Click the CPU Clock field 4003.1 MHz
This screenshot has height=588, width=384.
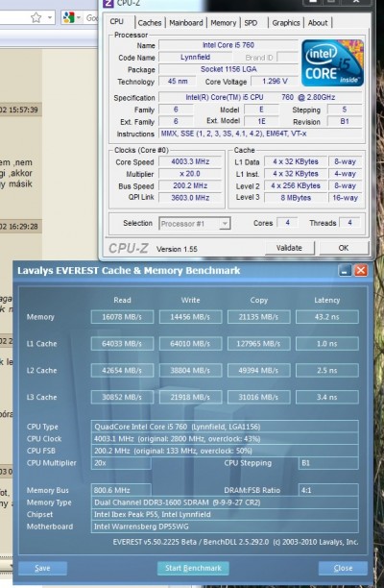point(225,439)
